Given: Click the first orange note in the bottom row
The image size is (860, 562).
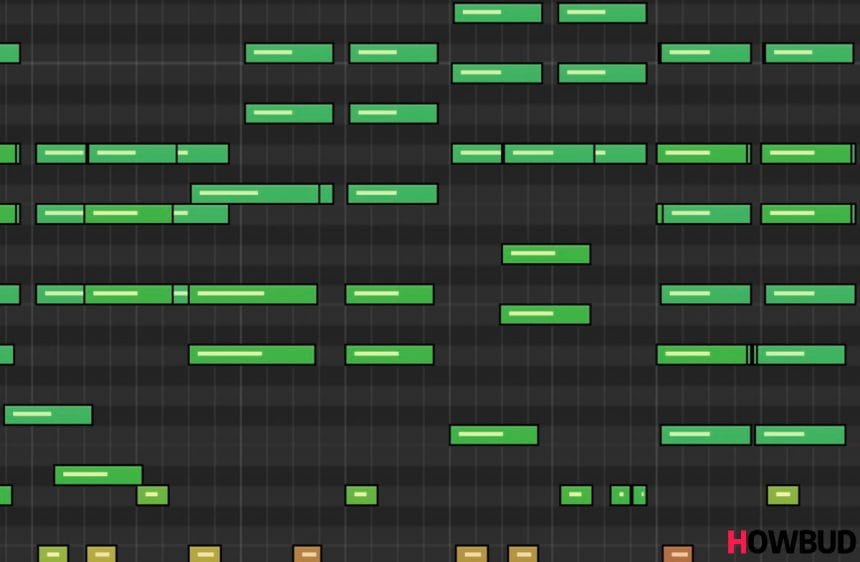Looking at the screenshot, I should coord(307,554).
